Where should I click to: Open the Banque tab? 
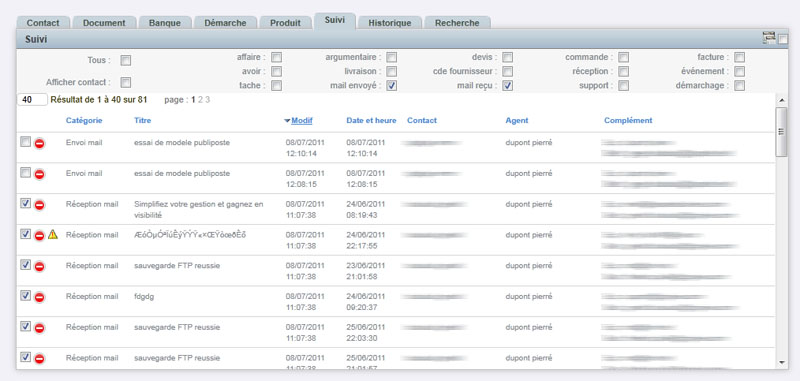[x=165, y=23]
